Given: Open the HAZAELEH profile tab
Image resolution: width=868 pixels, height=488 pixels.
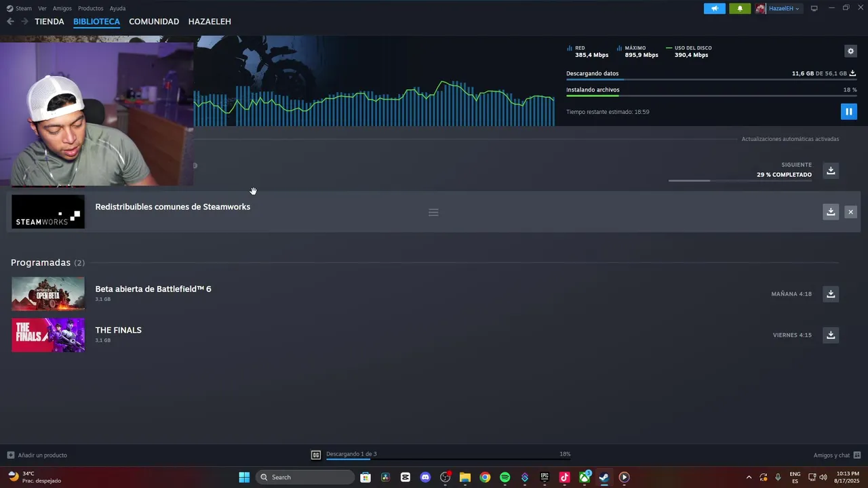Looking at the screenshot, I should coord(210,22).
